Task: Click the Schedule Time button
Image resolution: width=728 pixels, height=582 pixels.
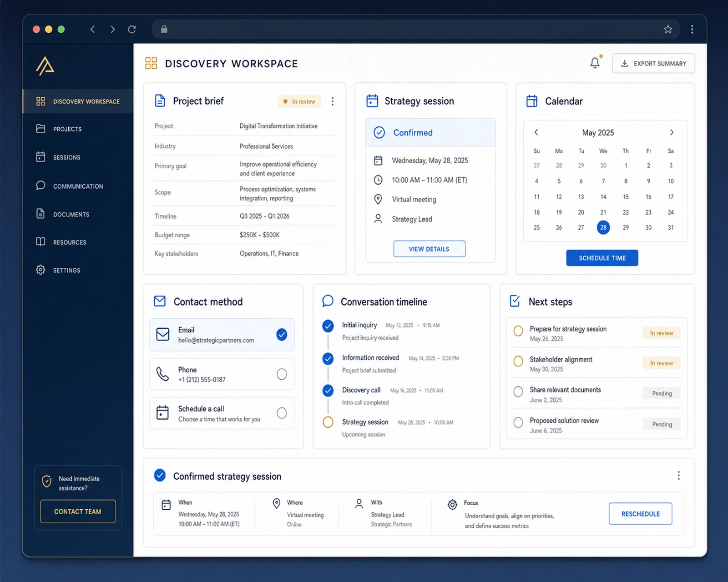Action: pyautogui.click(x=602, y=258)
